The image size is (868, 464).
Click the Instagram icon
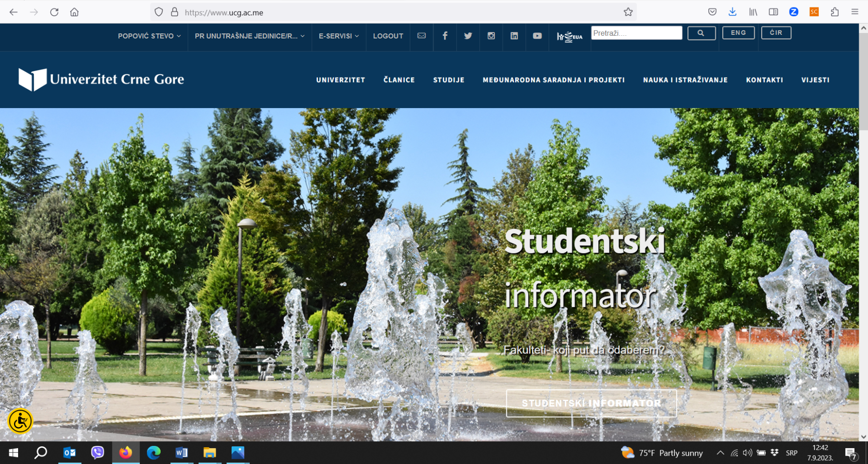[491, 36]
